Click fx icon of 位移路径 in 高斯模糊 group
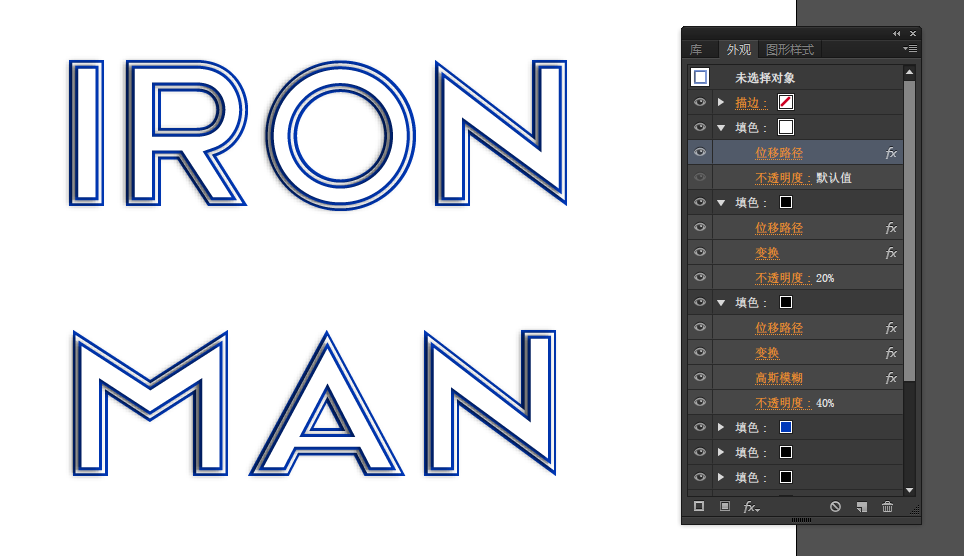Viewport: 964px width, 556px height. pyautogui.click(x=891, y=328)
